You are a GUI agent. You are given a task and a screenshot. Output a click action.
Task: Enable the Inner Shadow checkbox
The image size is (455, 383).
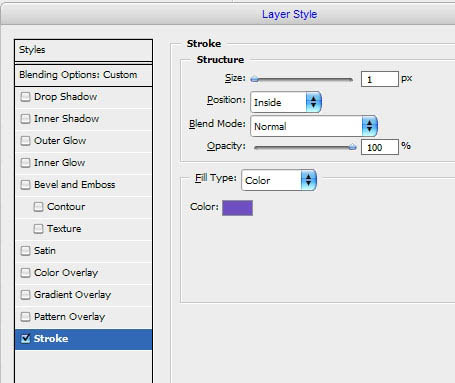(25, 119)
